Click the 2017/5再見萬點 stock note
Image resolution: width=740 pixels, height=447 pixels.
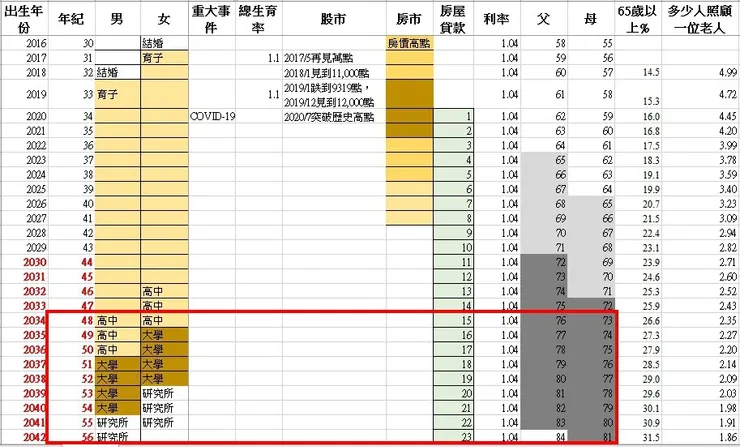click(x=334, y=58)
